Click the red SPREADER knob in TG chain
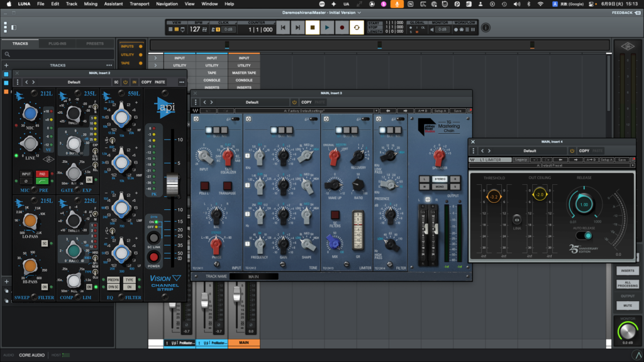The height and width of the screenshot is (362, 644). pos(438,156)
